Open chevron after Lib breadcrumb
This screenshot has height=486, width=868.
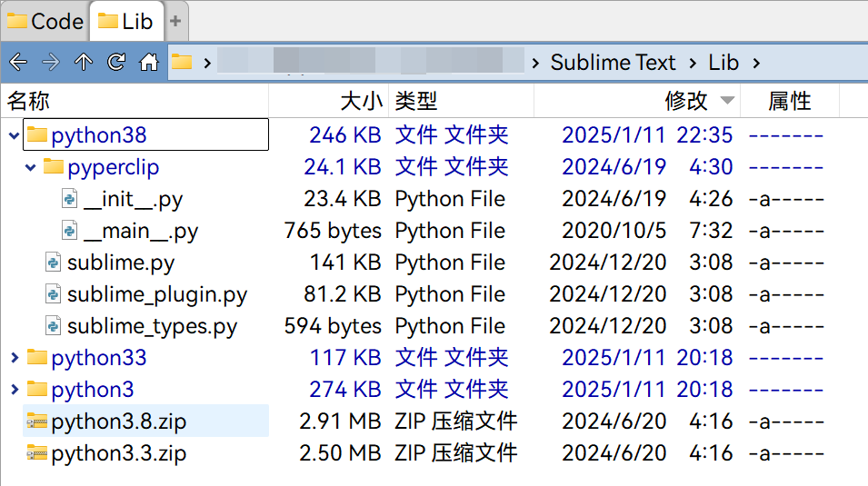pyautogui.click(x=757, y=63)
